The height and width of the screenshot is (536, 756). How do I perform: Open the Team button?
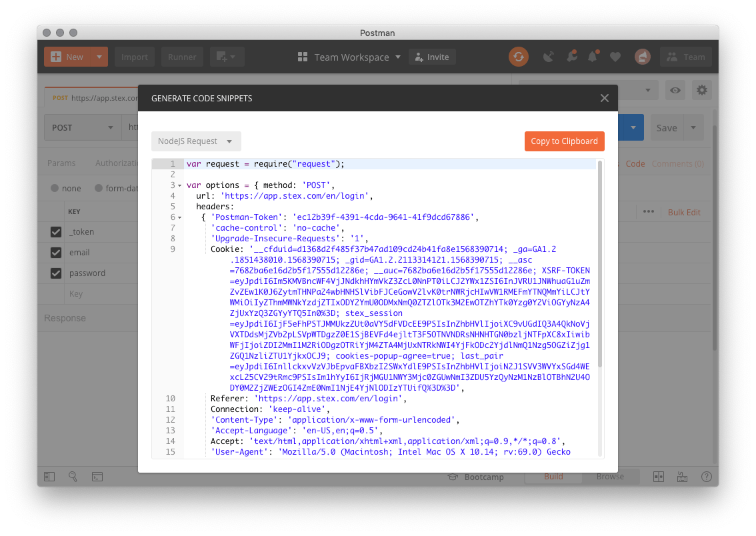(685, 57)
